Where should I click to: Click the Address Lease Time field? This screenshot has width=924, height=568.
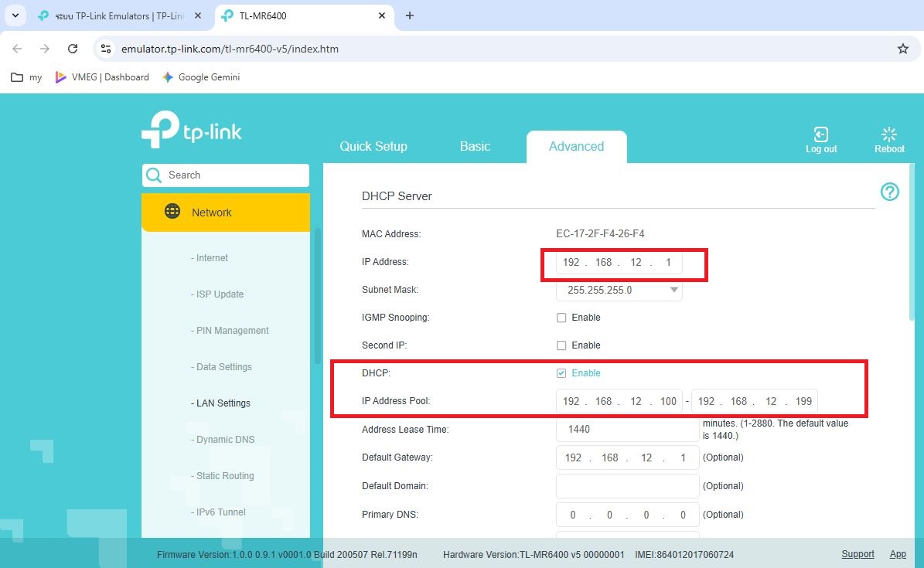click(x=627, y=429)
